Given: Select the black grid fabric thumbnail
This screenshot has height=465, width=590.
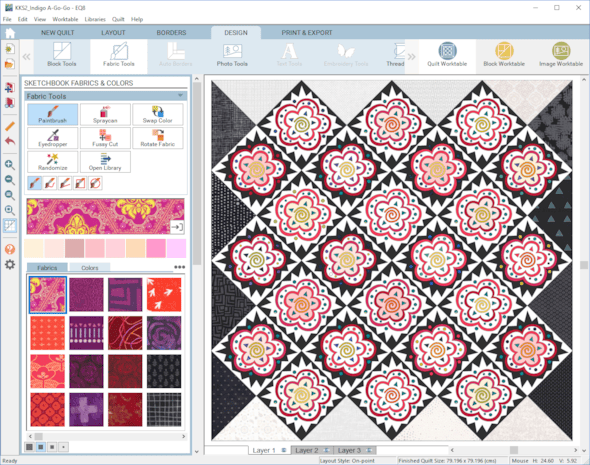Looking at the screenshot, I should [x=164, y=410].
